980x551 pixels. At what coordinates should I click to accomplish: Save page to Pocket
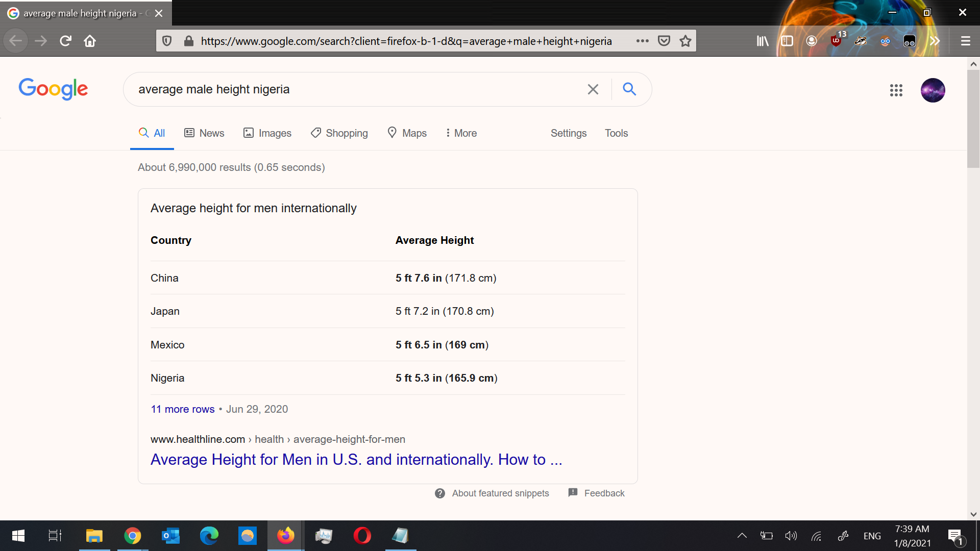(x=664, y=41)
